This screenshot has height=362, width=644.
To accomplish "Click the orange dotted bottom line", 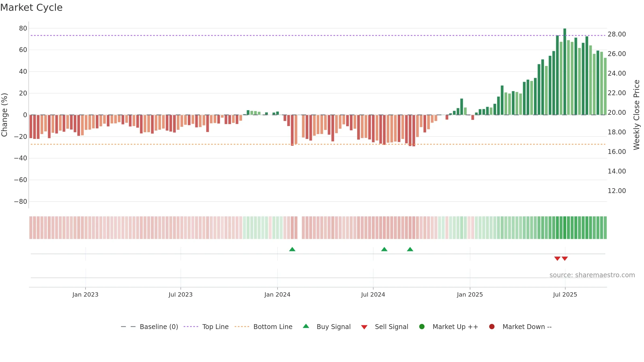I will click(318, 144).
